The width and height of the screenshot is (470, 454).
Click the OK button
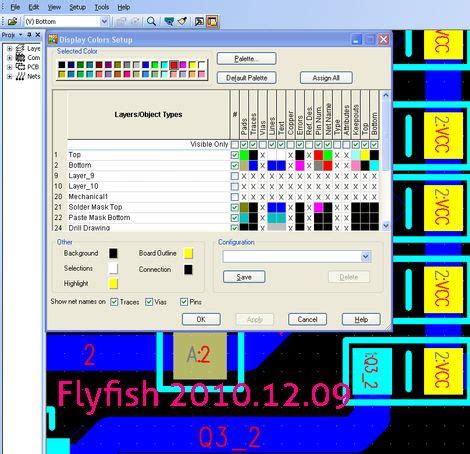click(201, 319)
